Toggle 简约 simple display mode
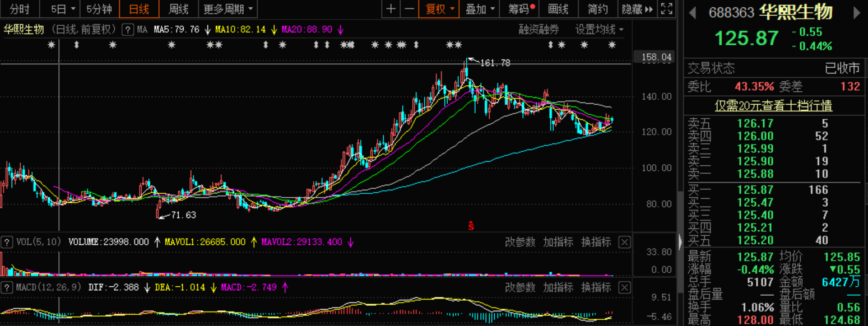This screenshot has width=868, height=326. pyautogui.click(x=598, y=9)
